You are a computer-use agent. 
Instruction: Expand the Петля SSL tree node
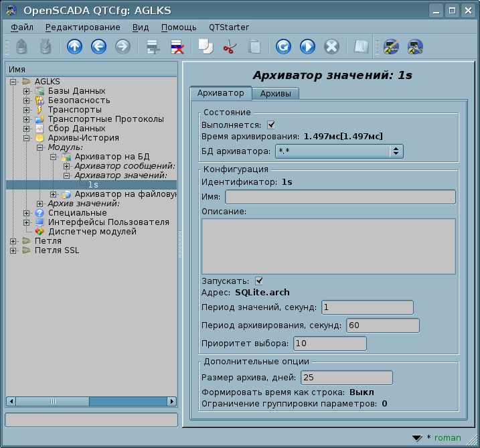(x=13, y=250)
